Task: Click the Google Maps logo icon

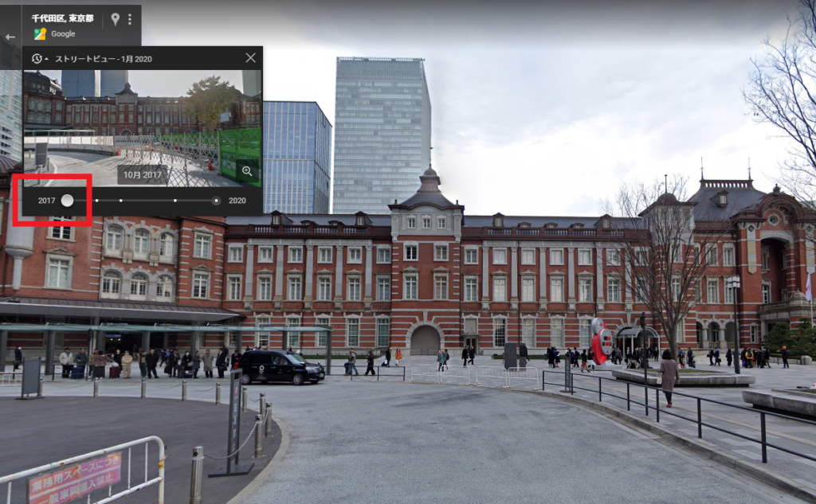Action: coord(40,33)
